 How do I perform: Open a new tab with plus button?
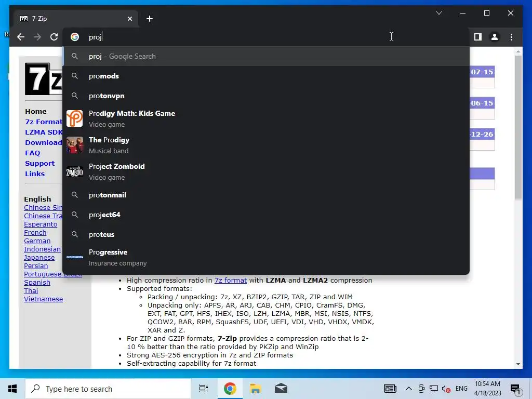[150, 19]
